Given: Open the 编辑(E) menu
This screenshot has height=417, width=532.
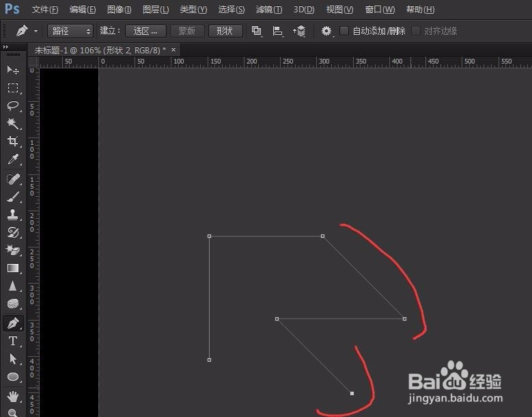Looking at the screenshot, I should (83, 10).
